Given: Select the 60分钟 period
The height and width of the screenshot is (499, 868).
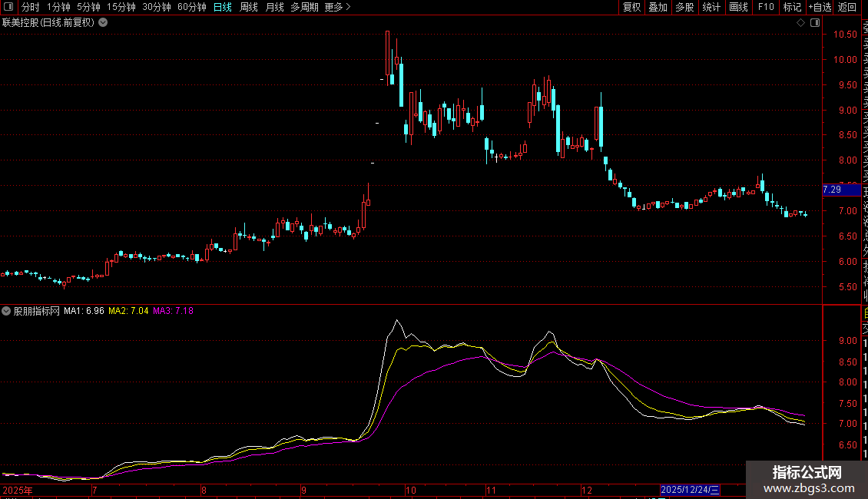Looking at the screenshot, I should (191, 8).
